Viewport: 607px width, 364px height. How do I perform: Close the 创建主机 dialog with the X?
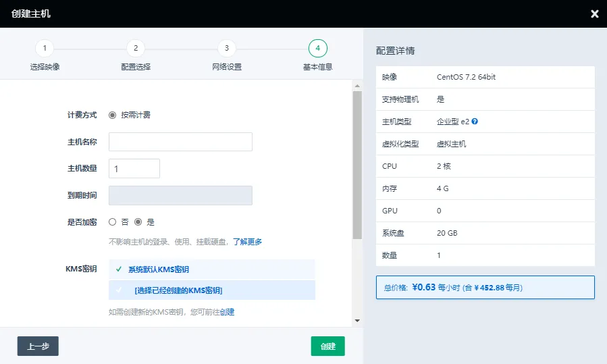pos(595,14)
